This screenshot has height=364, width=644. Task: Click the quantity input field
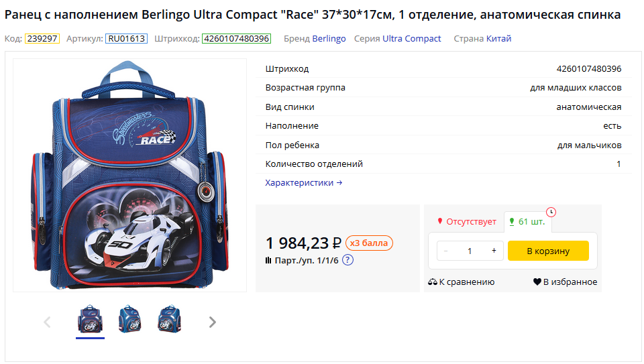coord(470,251)
